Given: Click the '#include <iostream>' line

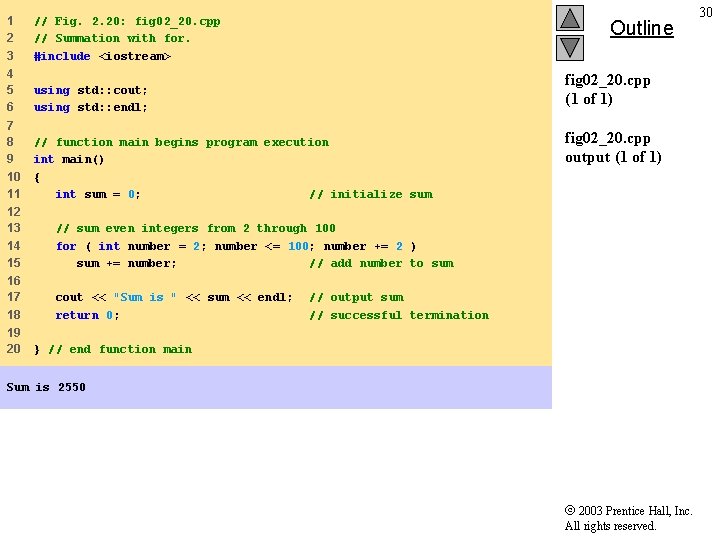Looking at the screenshot, I should coord(102,56).
